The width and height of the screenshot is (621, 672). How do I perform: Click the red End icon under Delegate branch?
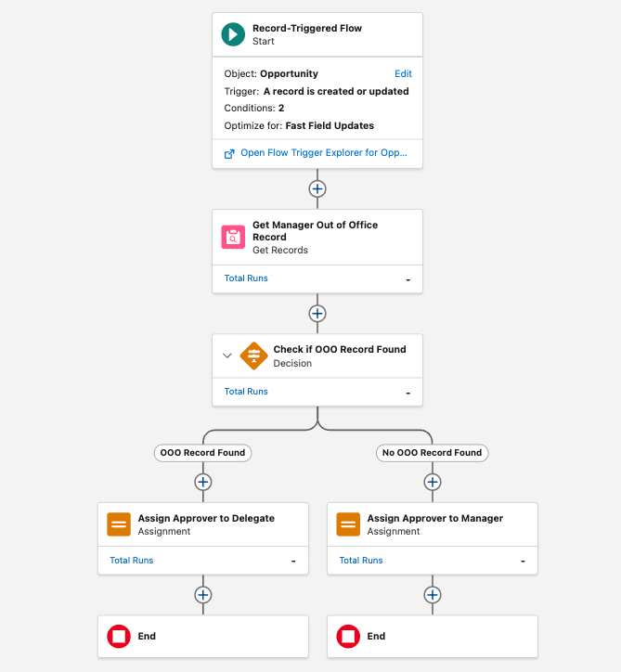click(x=119, y=636)
